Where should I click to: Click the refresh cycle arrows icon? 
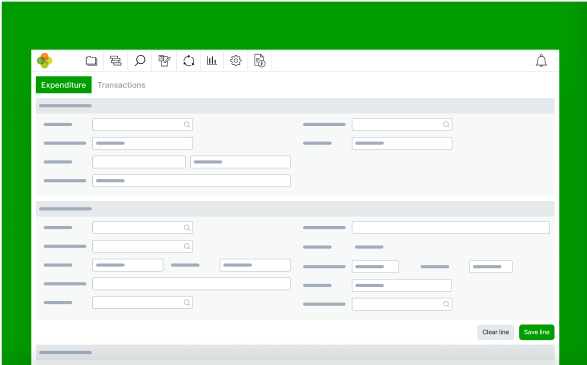[x=189, y=61]
